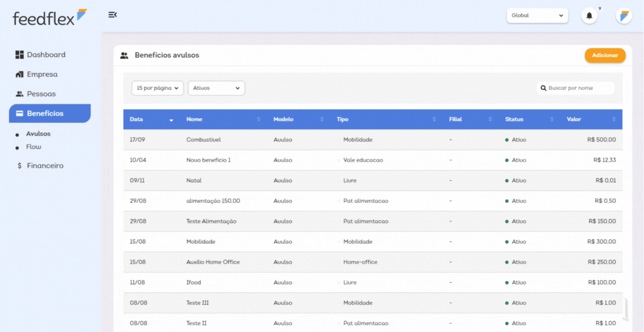This screenshot has height=332, width=644.
Task: Click the Dashboard grid icon
Action: pos(20,54)
